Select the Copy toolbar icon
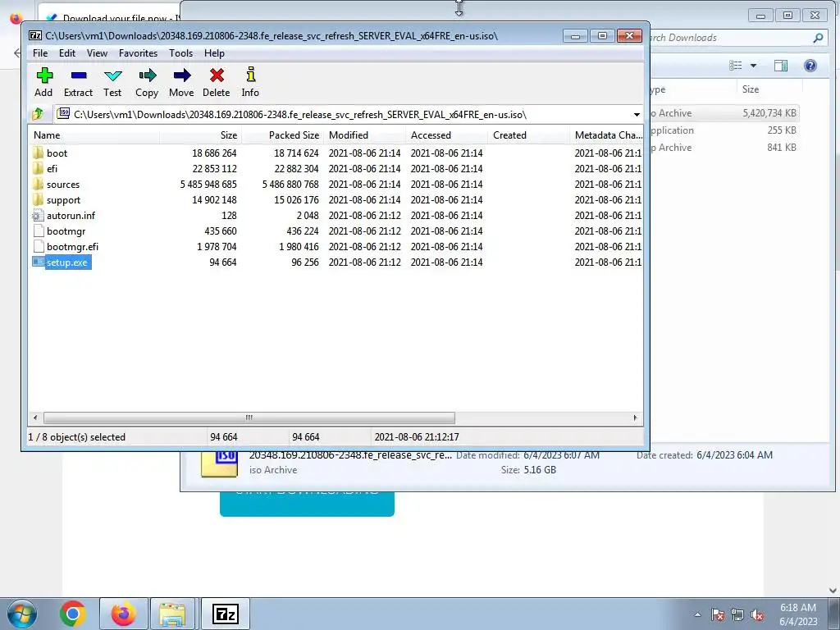The image size is (840, 630). tap(147, 75)
